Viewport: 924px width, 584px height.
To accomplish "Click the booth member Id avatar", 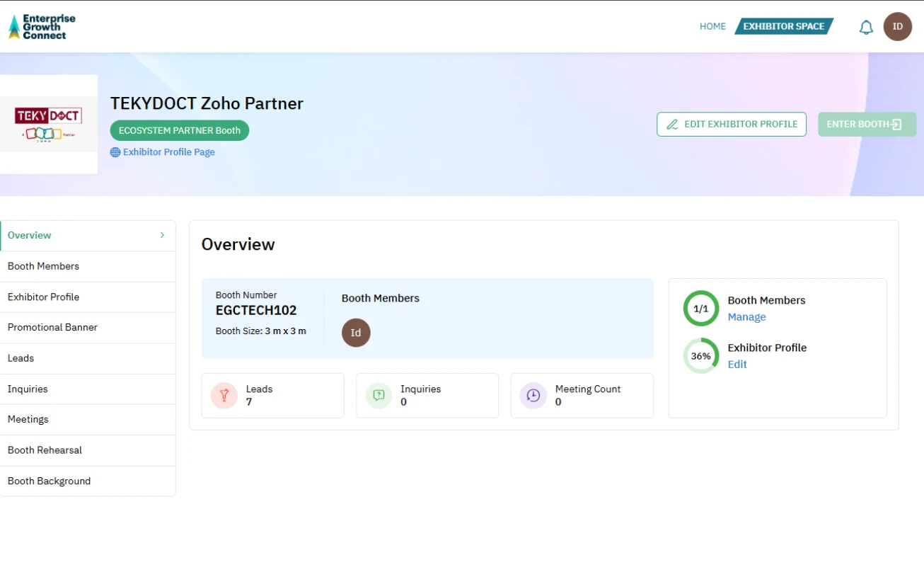I will point(356,333).
